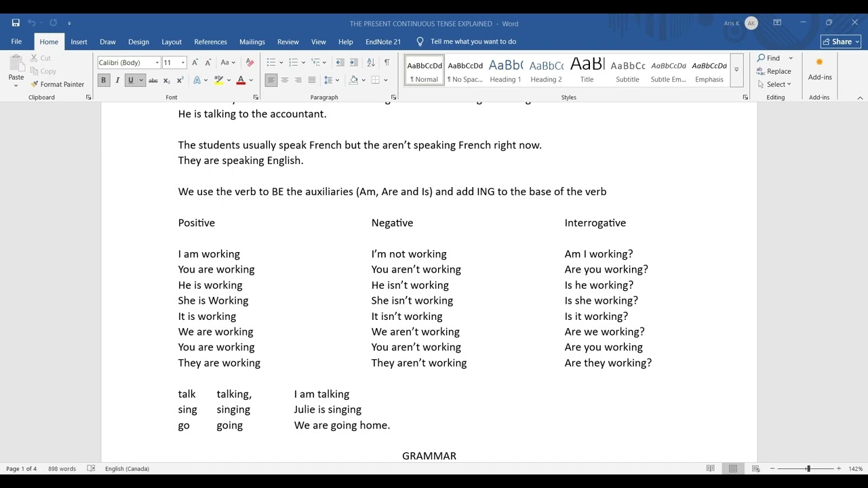Zoom out with the minus button
Viewport: 868px width, 488px height.
pyautogui.click(x=772, y=468)
